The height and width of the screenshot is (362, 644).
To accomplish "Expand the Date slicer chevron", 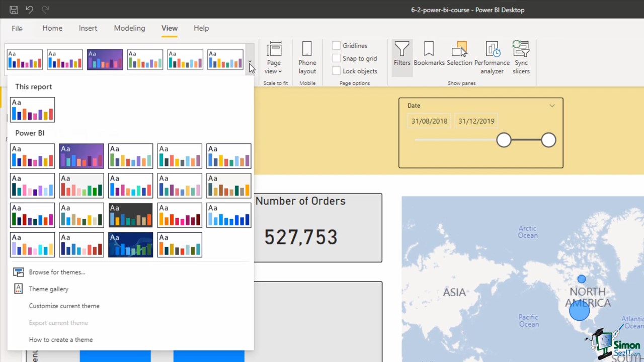I will 552,106.
